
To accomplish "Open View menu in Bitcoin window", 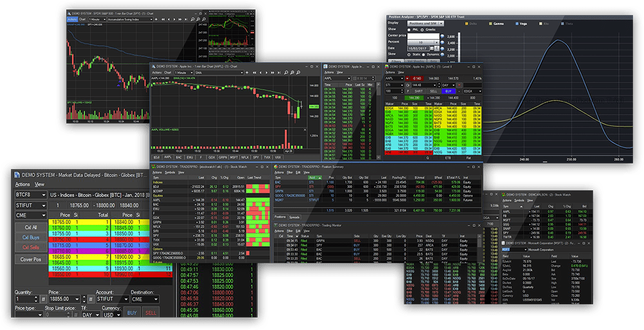I will coord(39,184).
